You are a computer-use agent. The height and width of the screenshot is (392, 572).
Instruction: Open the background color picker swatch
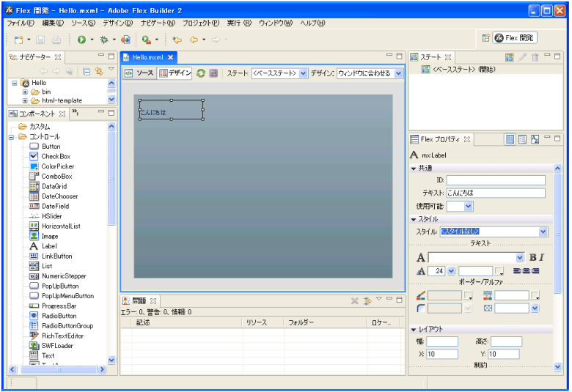pyautogui.click(x=535, y=295)
